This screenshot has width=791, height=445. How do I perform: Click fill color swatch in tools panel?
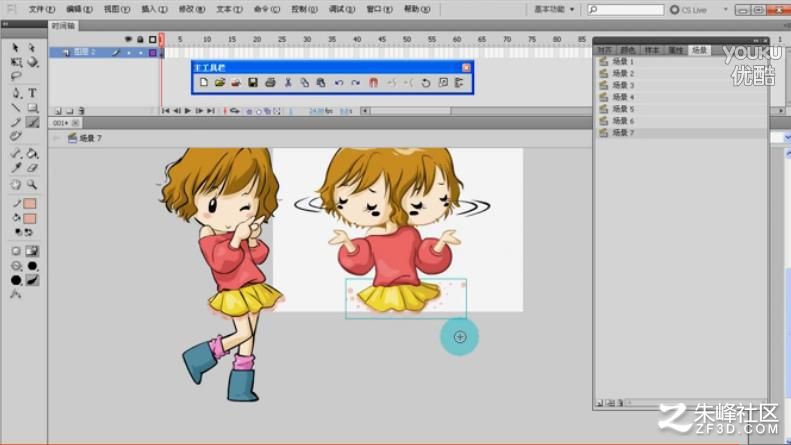30,219
